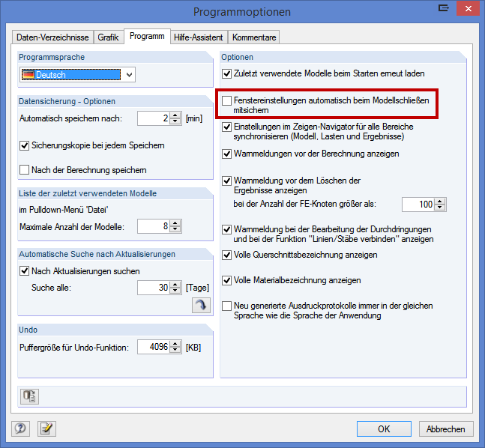485x448 pixels.
Task: Uncheck Warnmeldungen vor der Berechnung anzeigen
Action: (x=226, y=154)
